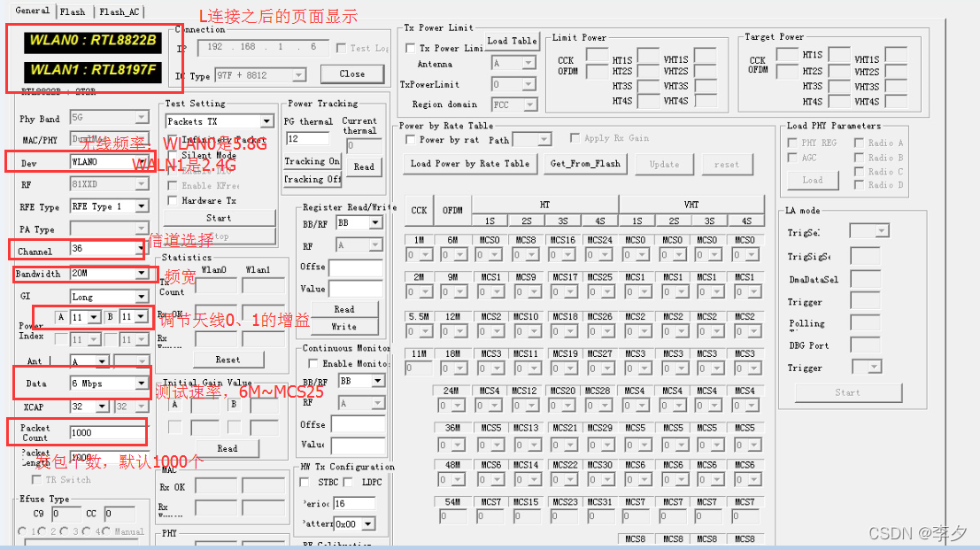Image resolution: width=980 pixels, height=550 pixels.
Task: Click the DBG Port input field
Action: pyautogui.click(x=866, y=345)
